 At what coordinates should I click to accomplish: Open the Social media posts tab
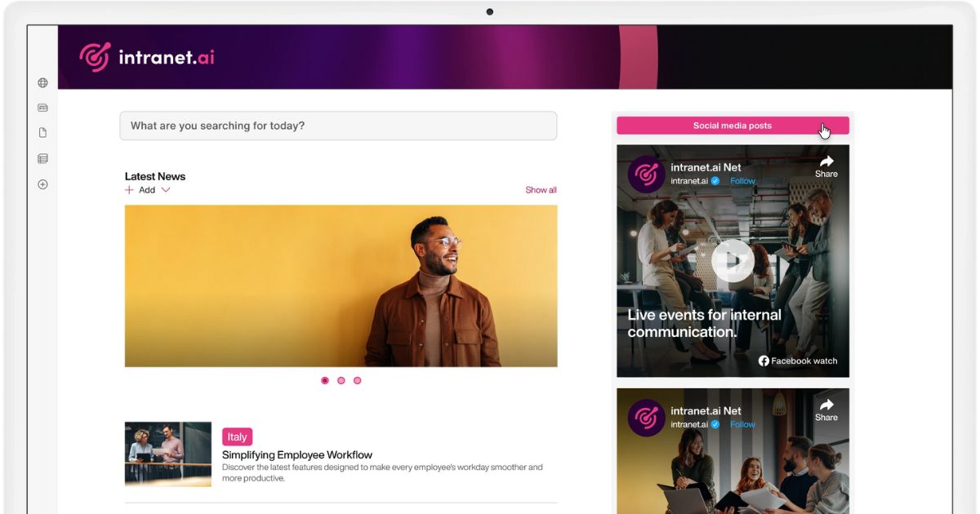click(x=732, y=126)
